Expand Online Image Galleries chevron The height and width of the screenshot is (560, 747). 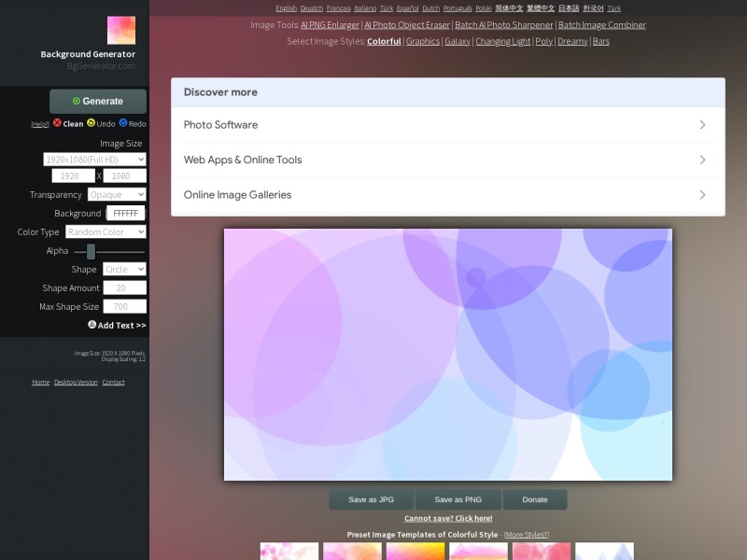click(702, 195)
